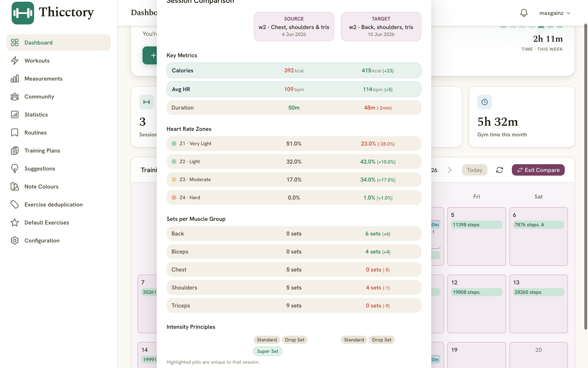
Task: Click the dumbbell icon on sessions card
Action: pos(147,102)
